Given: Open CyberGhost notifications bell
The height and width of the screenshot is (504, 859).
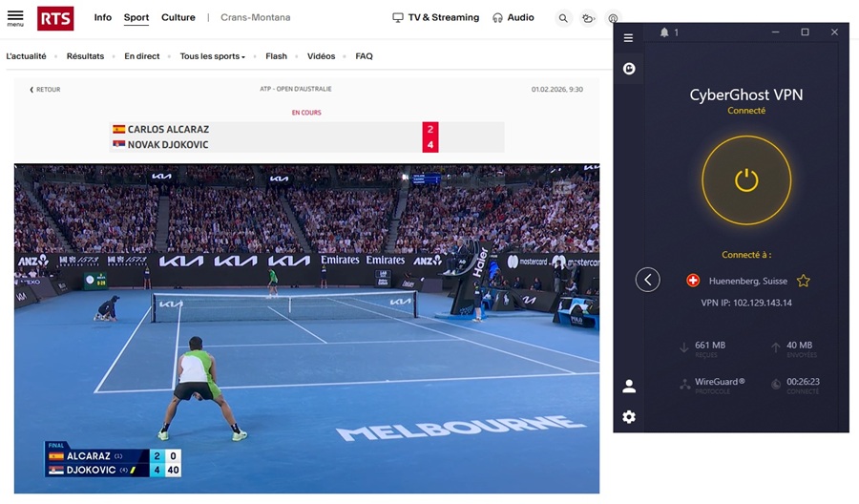Looking at the screenshot, I should coord(664,32).
